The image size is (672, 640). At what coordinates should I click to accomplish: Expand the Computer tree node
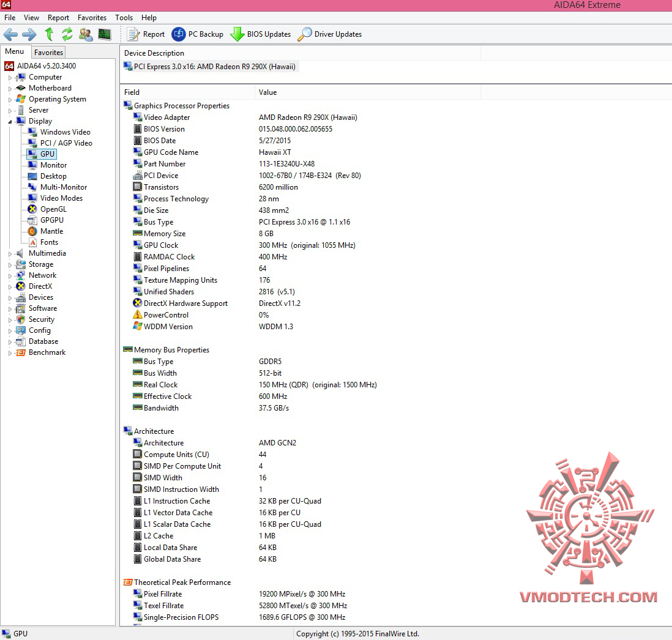10,78
